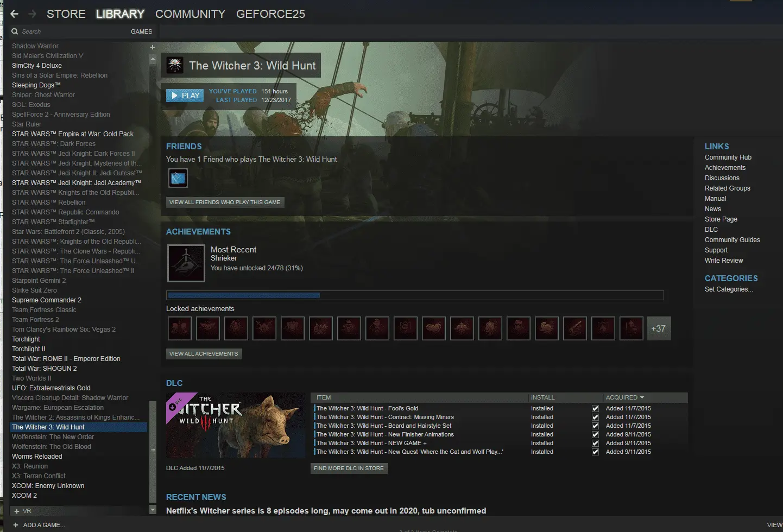Sort DLC by the ACQUIRED column arrow

[x=642, y=397]
